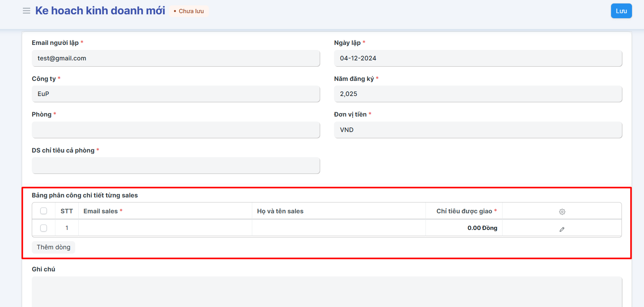
Task: Click the Email người lập field
Action: 176,58
